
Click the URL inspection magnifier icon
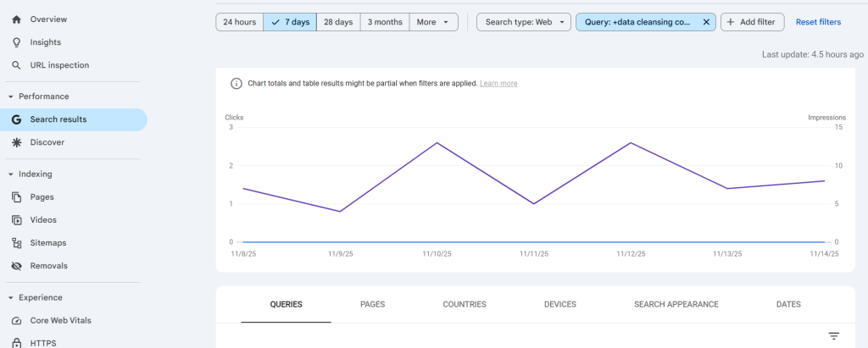click(15, 65)
